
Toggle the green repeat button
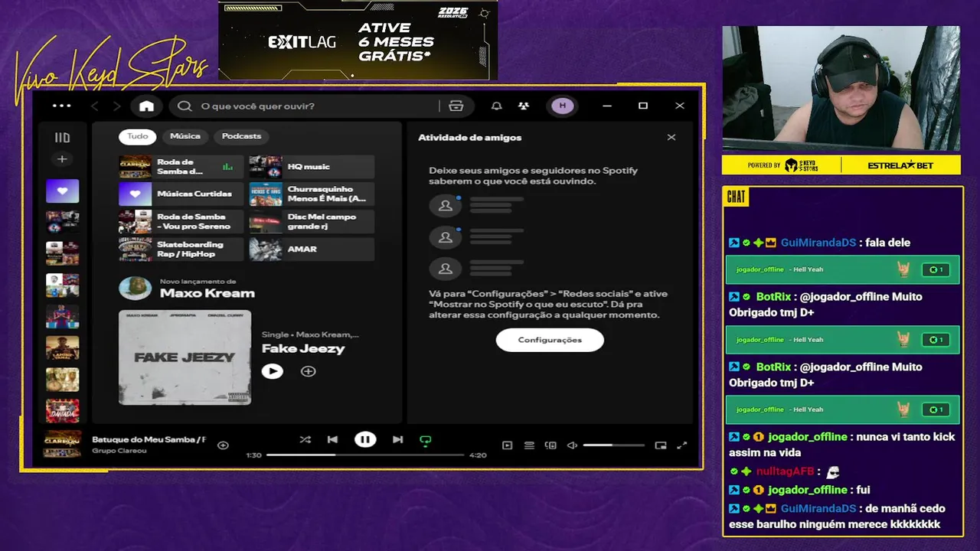tap(425, 440)
